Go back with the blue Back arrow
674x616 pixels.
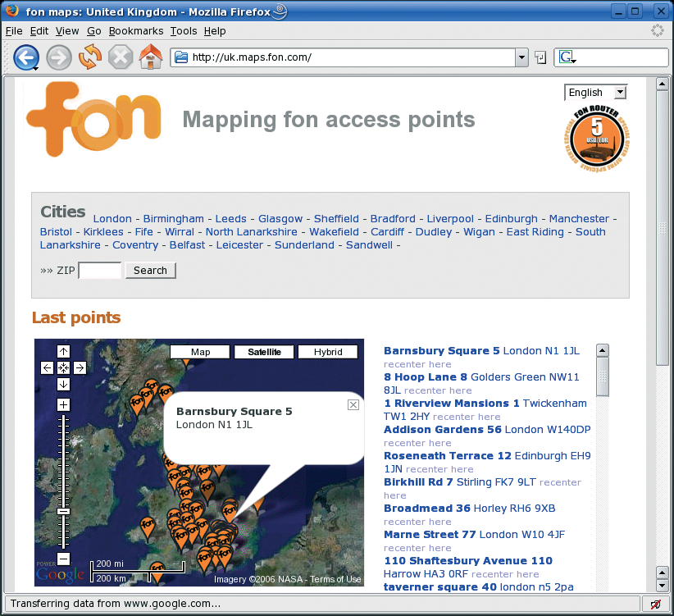click(26, 57)
